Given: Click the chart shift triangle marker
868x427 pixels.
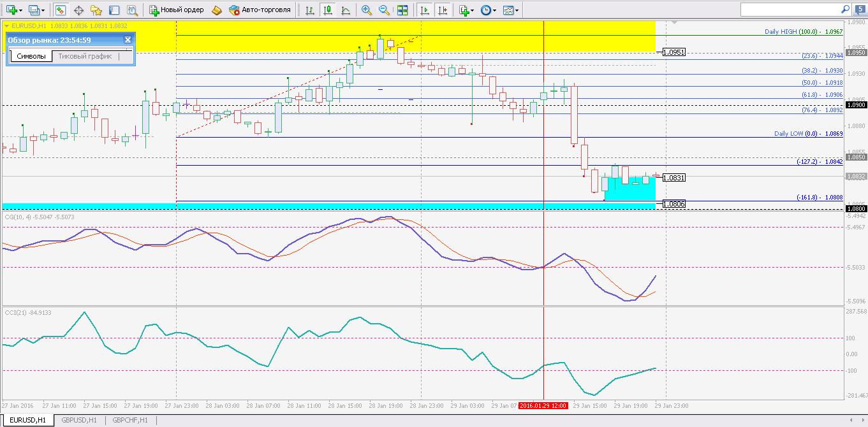Looking at the screenshot, I should tap(675, 24).
